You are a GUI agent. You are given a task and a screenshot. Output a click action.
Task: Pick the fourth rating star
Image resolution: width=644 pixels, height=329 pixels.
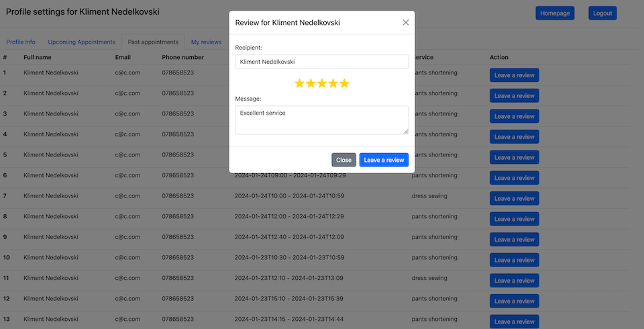tap(333, 83)
